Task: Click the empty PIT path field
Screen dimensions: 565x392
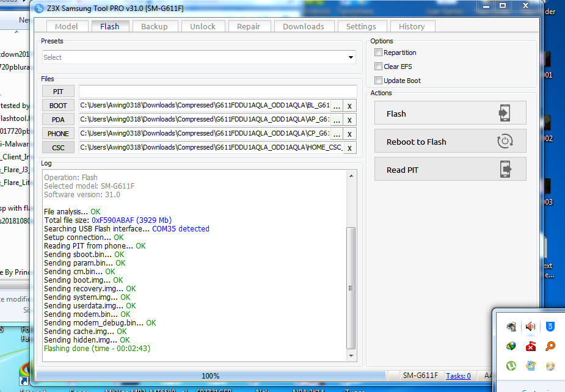Action: pyautogui.click(x=218, y=92)
